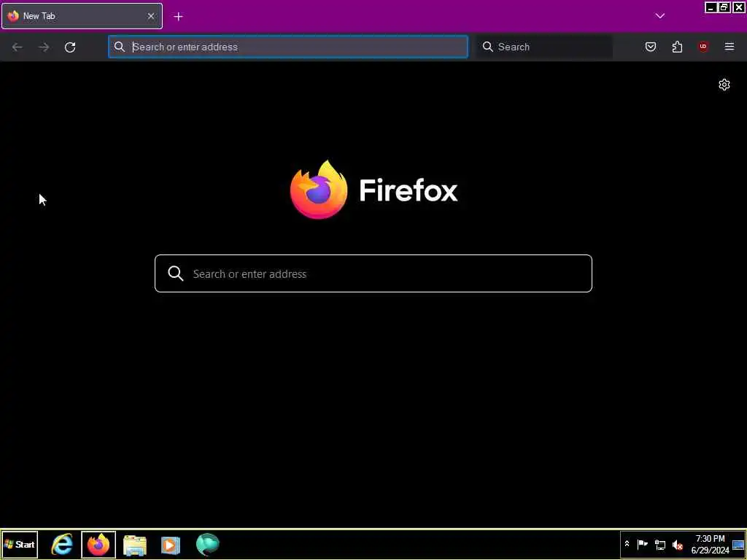Click the magnifier icon in address bar
The width and height of the screenshot is (747, 560).
point(120,47)
